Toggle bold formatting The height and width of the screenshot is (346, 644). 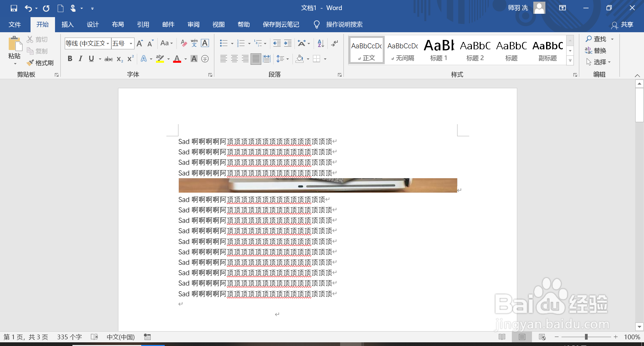coord(70,59)
